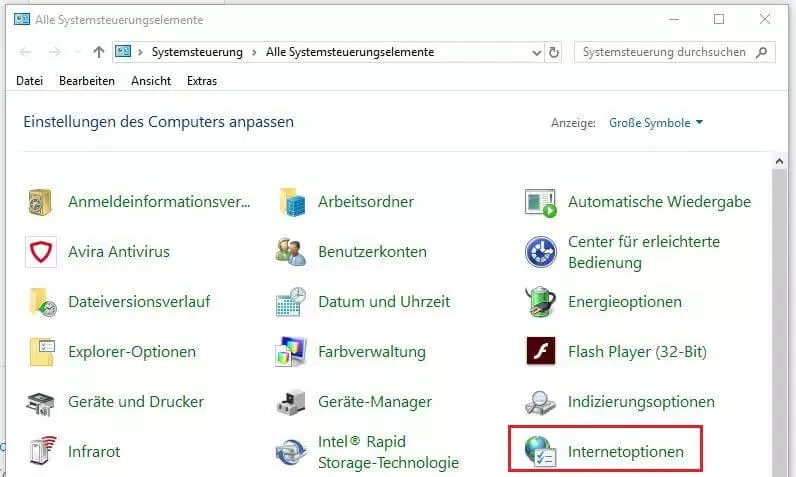Click the Flash Player (32-Bit) icon
The height and width of the screenshot is (477, 796).
pos(541,351)
